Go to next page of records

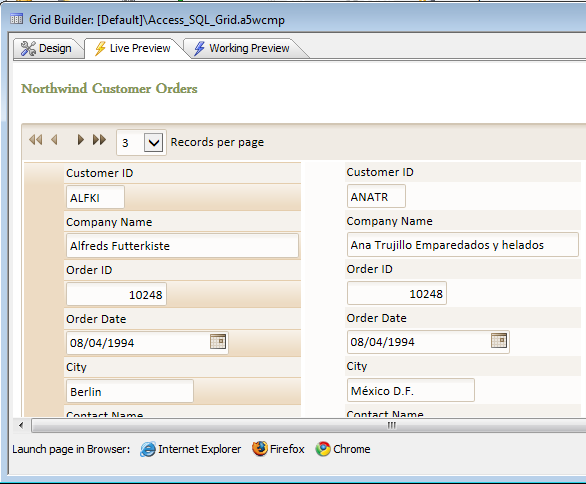(x=80, y=140)
